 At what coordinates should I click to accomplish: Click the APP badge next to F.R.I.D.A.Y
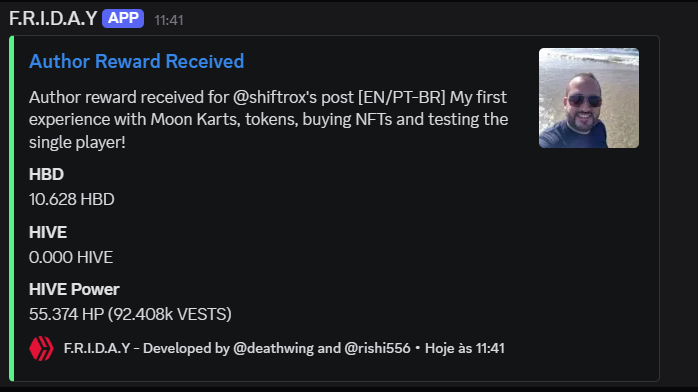[x=123, y=19]
